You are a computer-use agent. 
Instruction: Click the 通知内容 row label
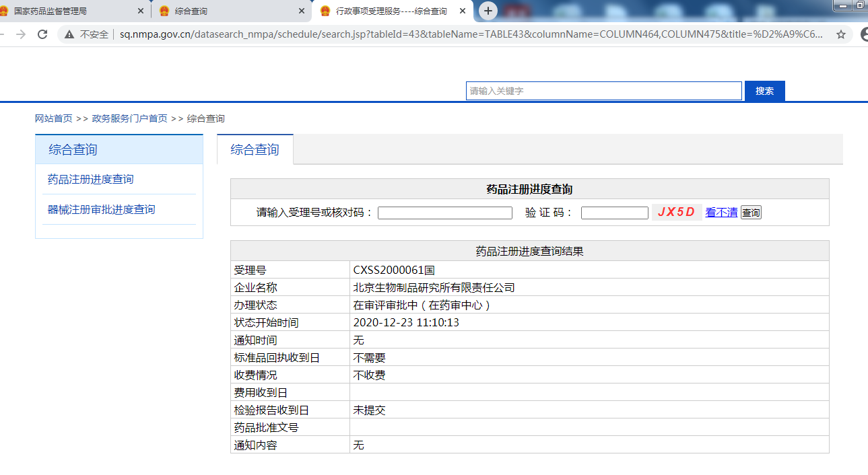click(x=255, y=445)
